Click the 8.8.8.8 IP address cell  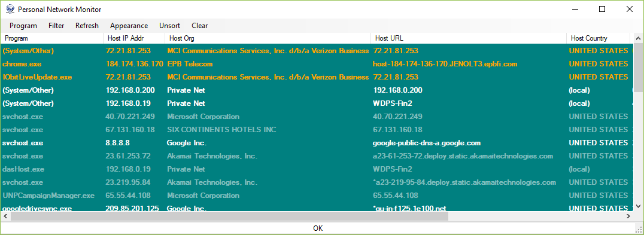(x=117, y=143)
